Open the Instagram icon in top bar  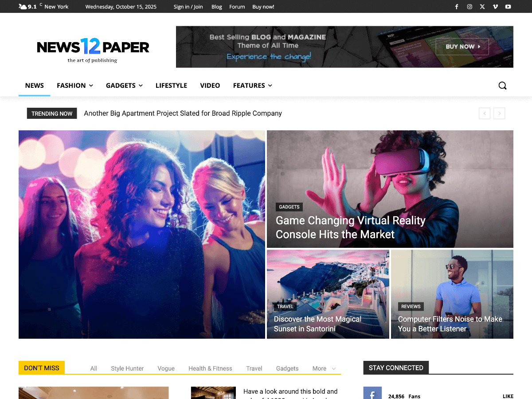[469, 7]
